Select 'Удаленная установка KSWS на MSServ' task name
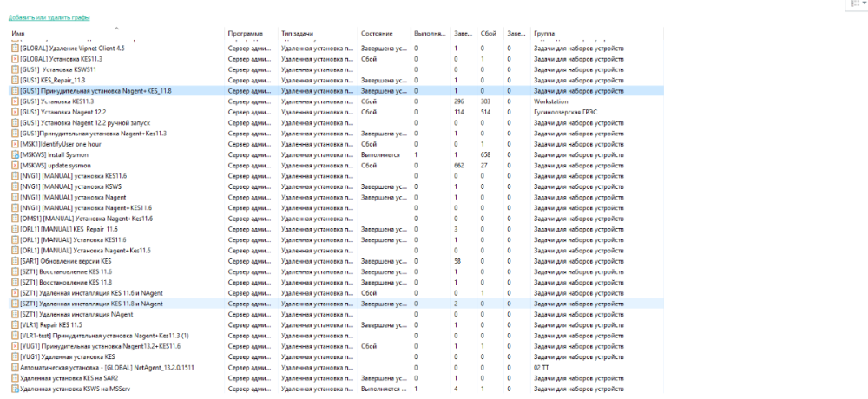This screenshot has height=399, width=868. tap(76, 389)
